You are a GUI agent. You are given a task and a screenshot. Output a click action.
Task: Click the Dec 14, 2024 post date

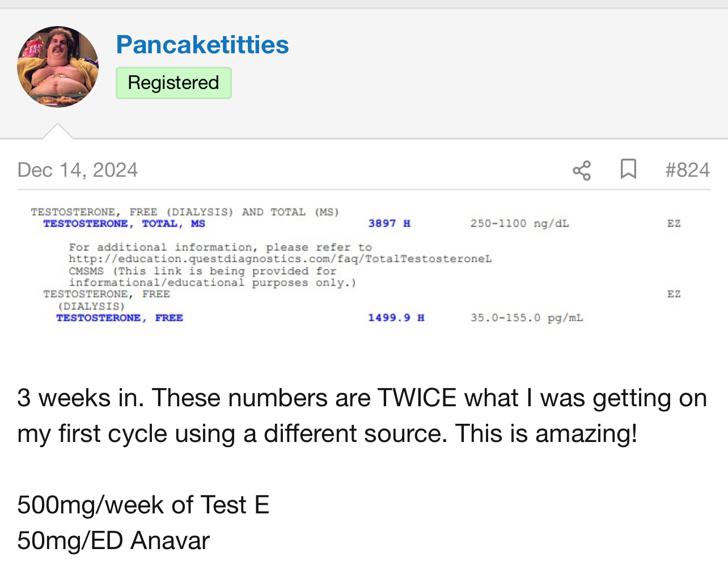click(x=78, y=170)
